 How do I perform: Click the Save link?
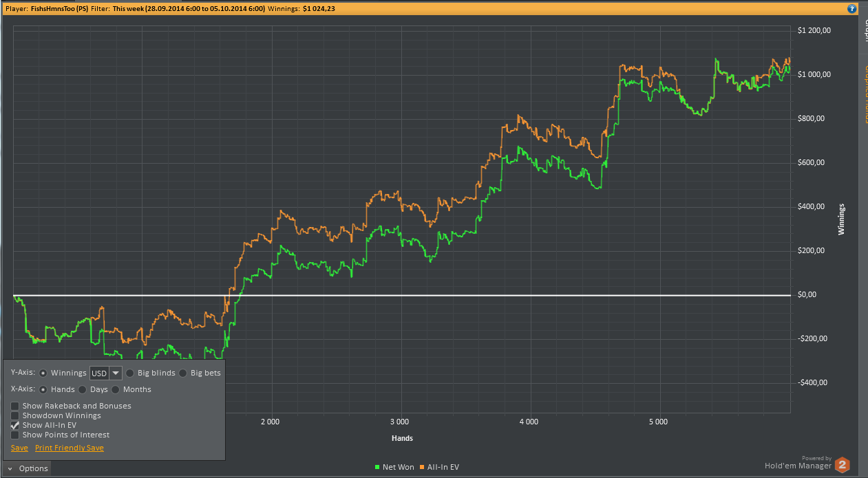(x=19, y=448)
